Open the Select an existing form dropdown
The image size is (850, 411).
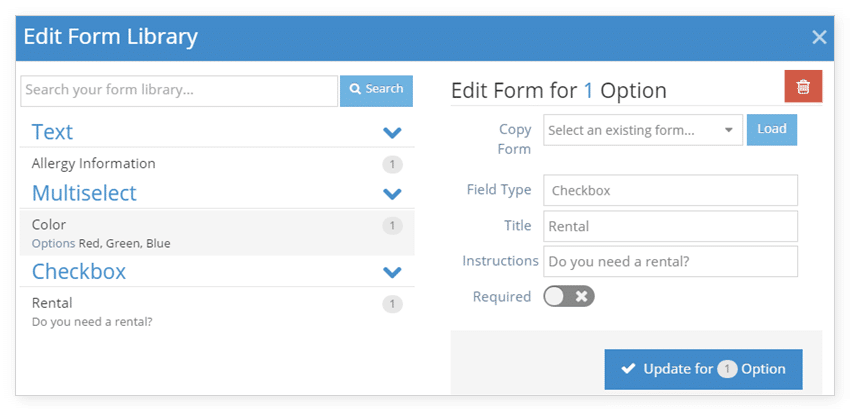(x=643, y=130)
